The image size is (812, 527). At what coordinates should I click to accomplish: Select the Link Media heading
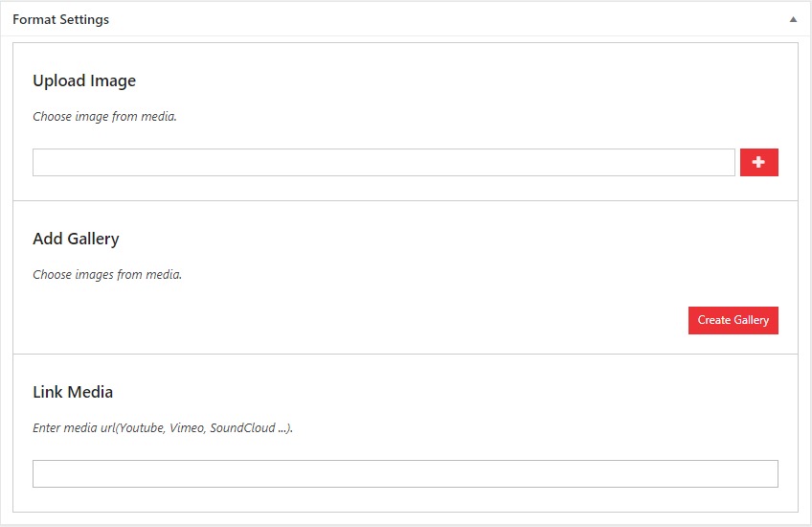73,392
